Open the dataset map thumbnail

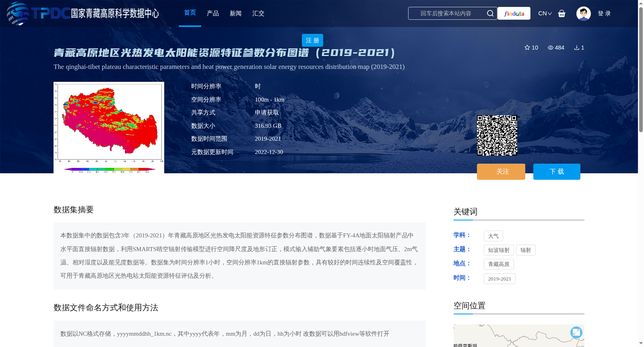109,128
